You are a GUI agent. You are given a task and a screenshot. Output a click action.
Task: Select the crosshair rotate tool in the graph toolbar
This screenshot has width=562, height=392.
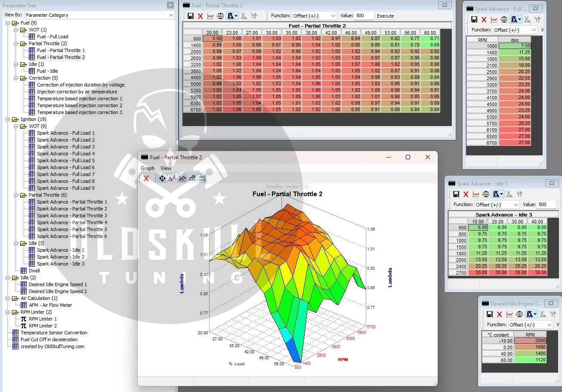[162, 178]
